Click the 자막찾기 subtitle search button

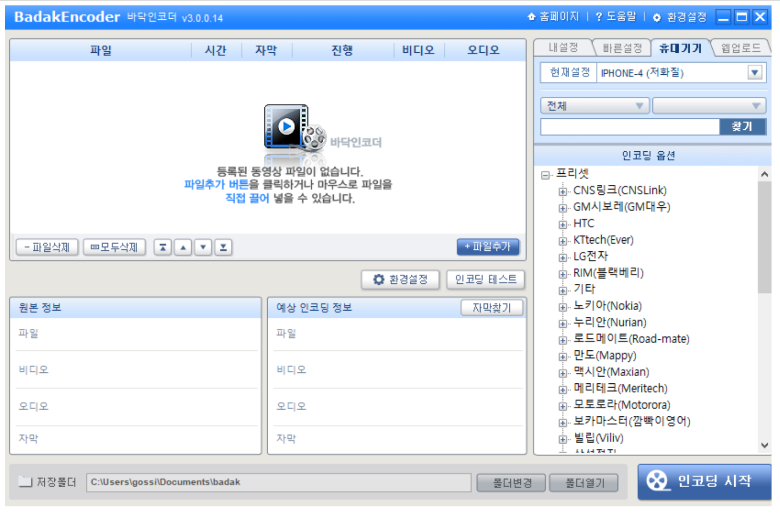pyautogui.click(x=491, y=308)
